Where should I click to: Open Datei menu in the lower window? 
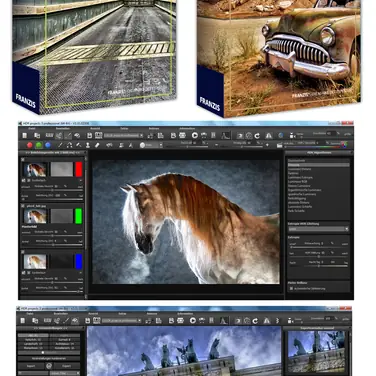click(x=30, y=314)
